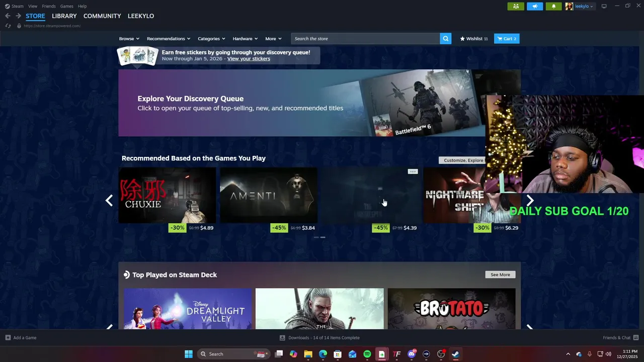Viewport: 644px width, 362px height.
Task: Open Downloads status in bottom bar
Action: 319,338
